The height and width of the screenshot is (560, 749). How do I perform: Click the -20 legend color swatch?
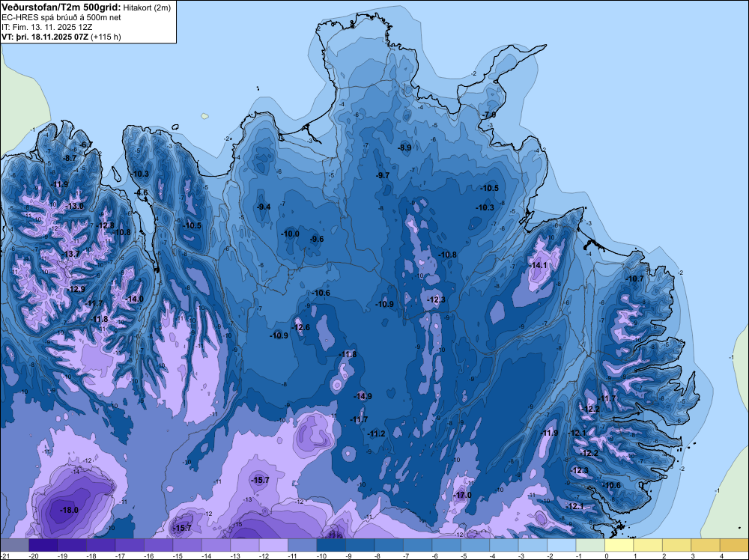tap(43, 545)
